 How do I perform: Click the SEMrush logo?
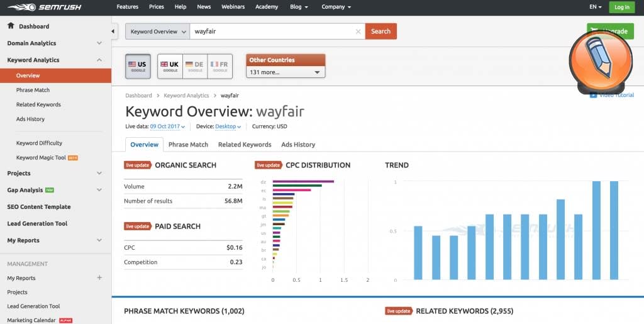[x=45, y=7]
